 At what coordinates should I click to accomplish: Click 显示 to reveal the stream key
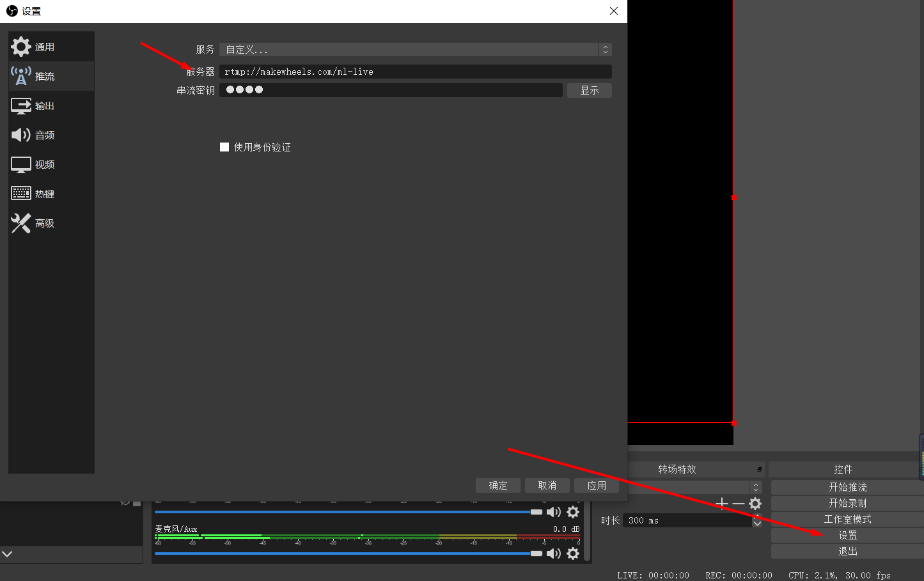tap(590, 90)
